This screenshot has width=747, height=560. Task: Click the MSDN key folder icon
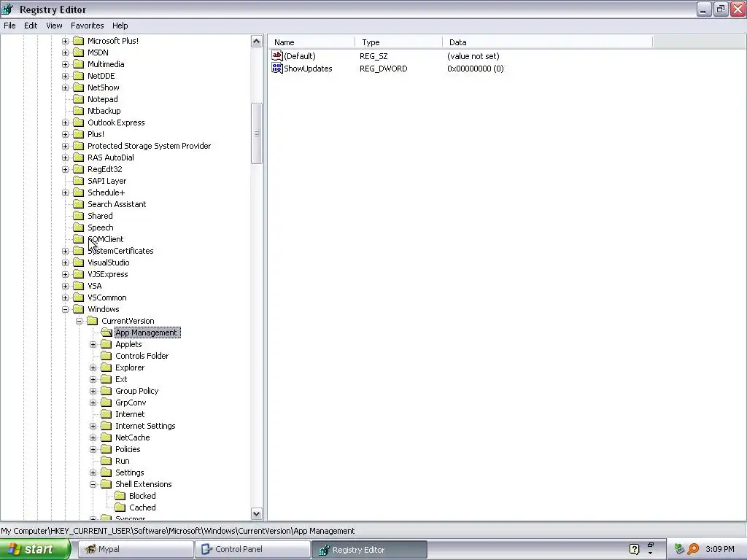tap(78, 52)
